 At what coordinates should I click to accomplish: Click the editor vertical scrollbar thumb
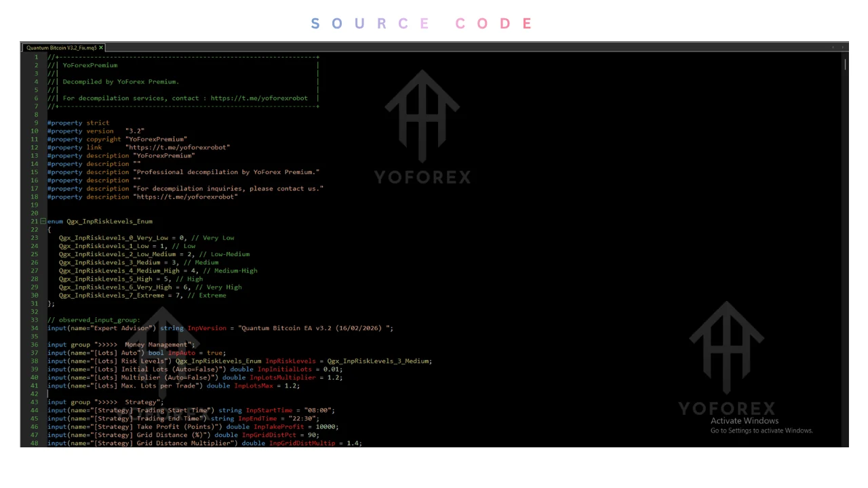click(x=845, y=64)
